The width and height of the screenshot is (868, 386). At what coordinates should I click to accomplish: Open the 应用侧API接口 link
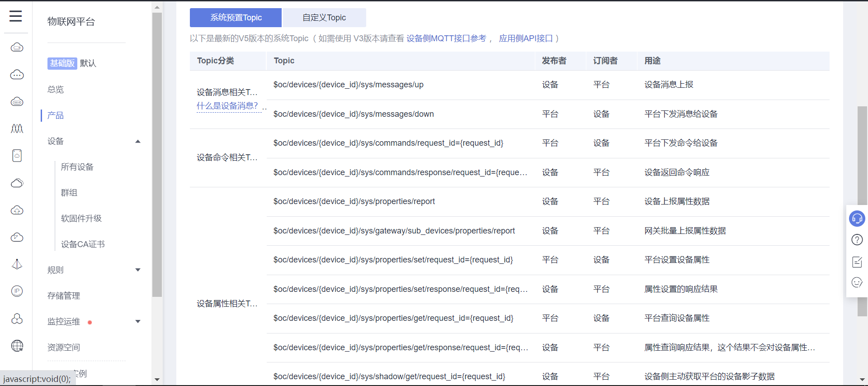point(526,38)
